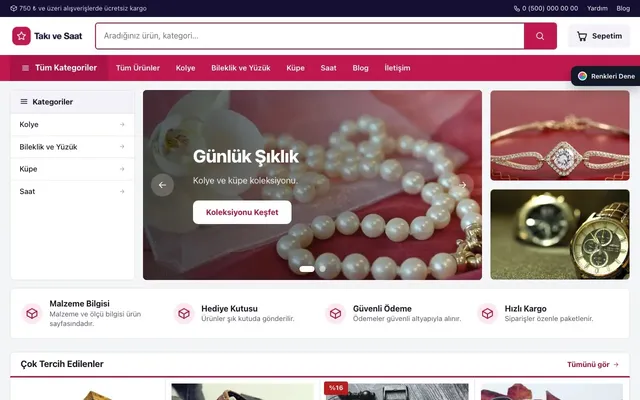Click the Takı ve Saat site title
Image resolution: width=640 pixels, height=400 pixels.
(58, 36)
